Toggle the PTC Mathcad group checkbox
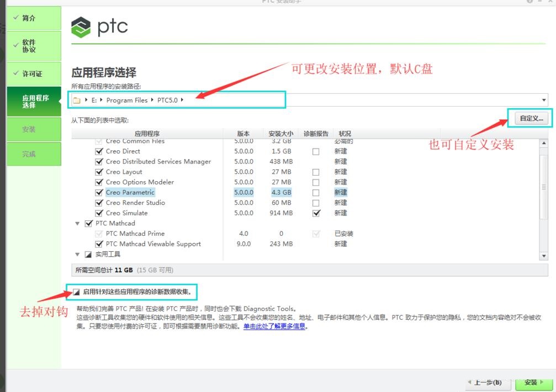This screenshot has width=556, height=392. 89,224
